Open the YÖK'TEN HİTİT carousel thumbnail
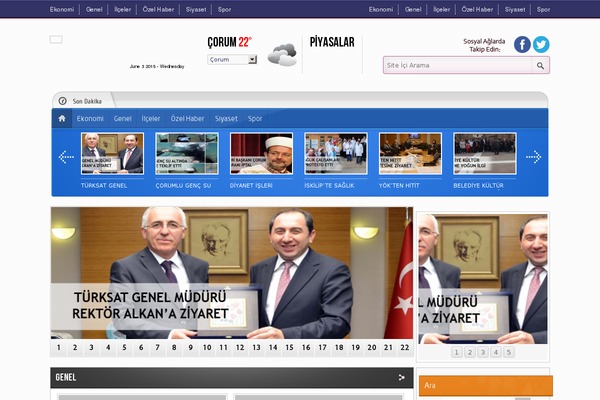This screenshot has height=400, width=600. [410, 153]
